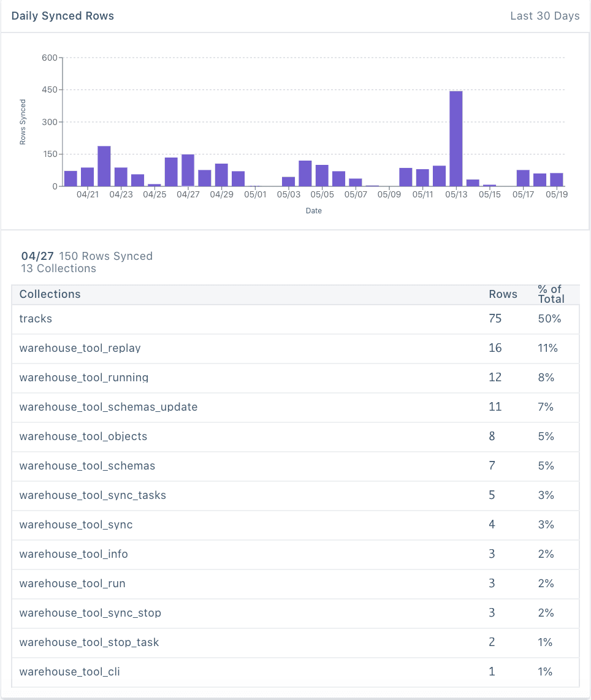Select the warehouse_tool_running row
This screenshot has height=700, width=591.
coord(83,378)
